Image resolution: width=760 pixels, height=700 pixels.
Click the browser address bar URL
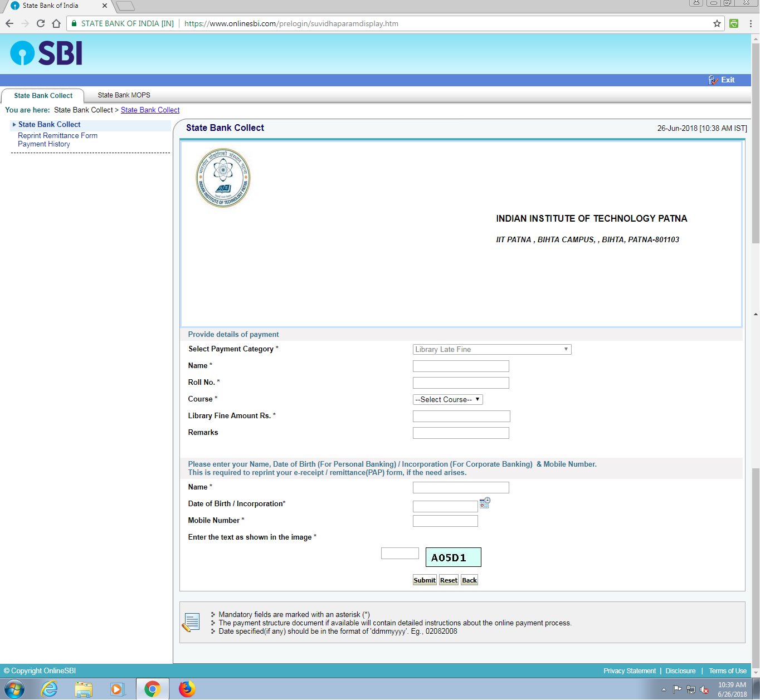tap(291, 23)
